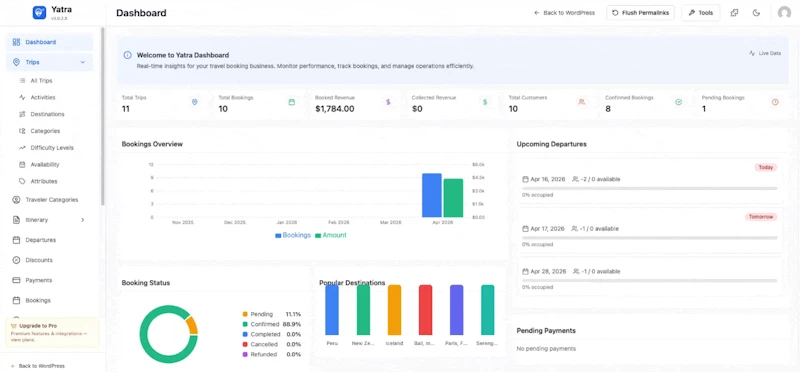Click the Upgrade to Pro banner
This screenshot has height=372, width=800.
pos(52,333)
